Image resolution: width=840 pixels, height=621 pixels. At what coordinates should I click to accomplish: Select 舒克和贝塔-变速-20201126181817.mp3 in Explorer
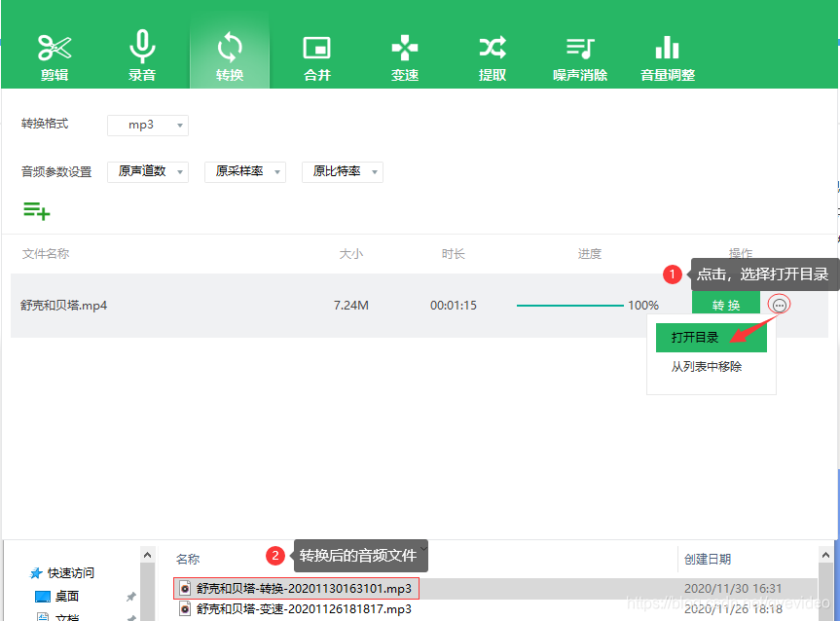pos(304,609)
